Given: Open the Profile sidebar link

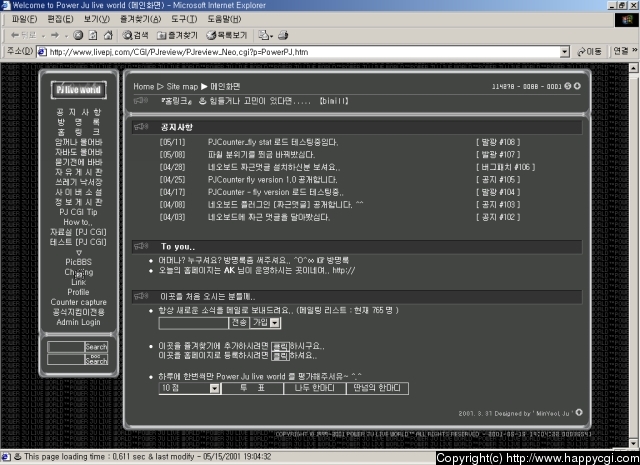Looking at the screenshot, I should coord(78,292).
